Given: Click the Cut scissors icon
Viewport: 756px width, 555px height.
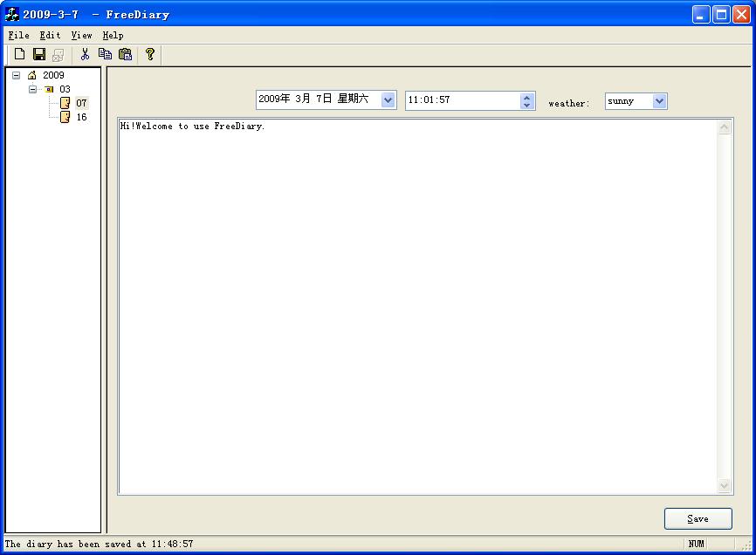Looking at the screenshot, I should coord(85,54).
